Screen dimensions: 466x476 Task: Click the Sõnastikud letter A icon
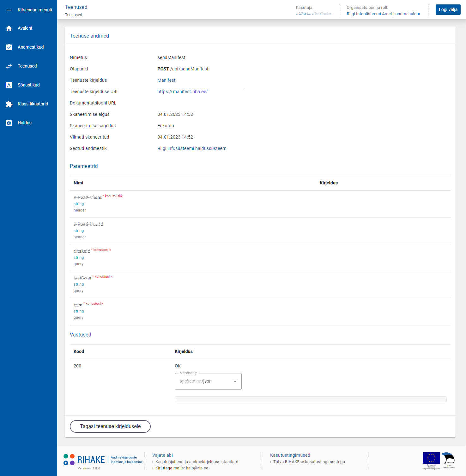[9, 85]
